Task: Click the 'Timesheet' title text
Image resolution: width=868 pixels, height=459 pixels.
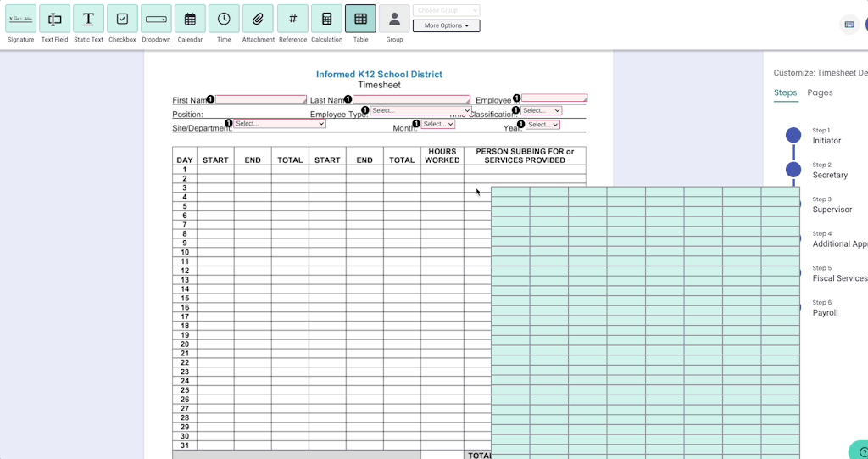Action: click(379, 85)
